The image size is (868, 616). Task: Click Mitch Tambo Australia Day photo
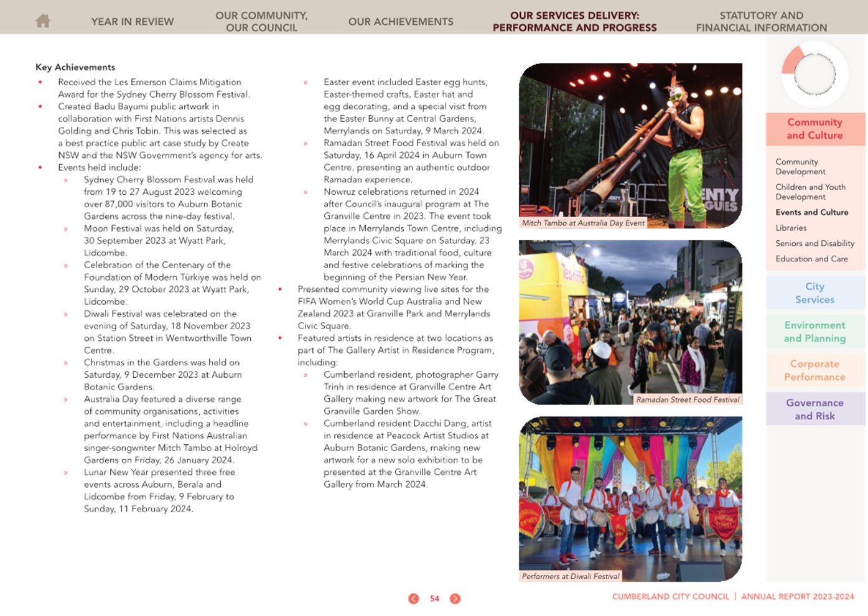[x=630, y=146]
